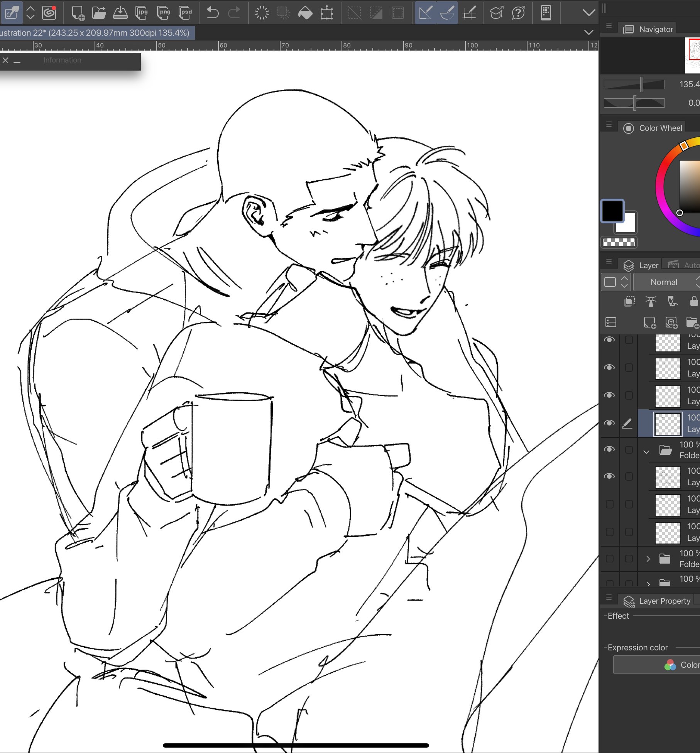Export the illustration as jpg
Image resolution: width=700 pixels, height=753 pixels.
(x=142, y=13)
